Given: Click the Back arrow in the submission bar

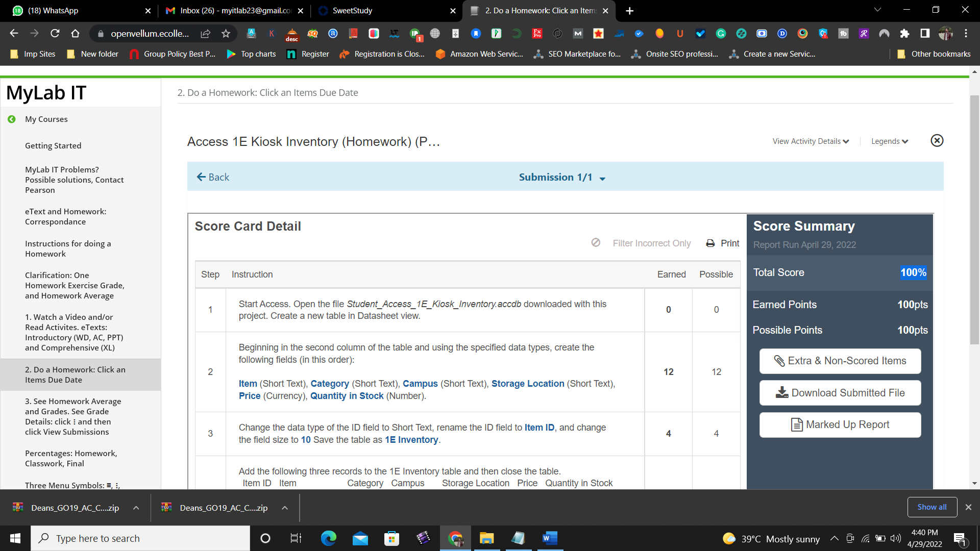Looking at the screenshot, I should point(213,177).
